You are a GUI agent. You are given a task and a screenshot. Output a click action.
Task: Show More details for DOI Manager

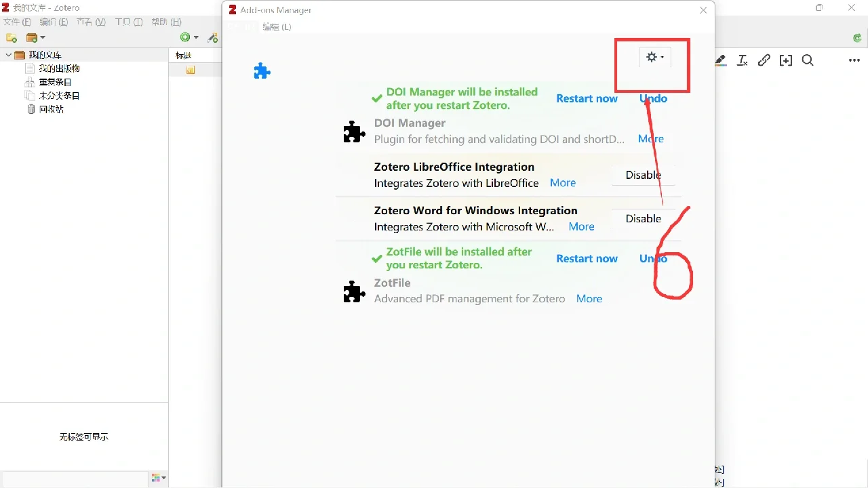651,138
